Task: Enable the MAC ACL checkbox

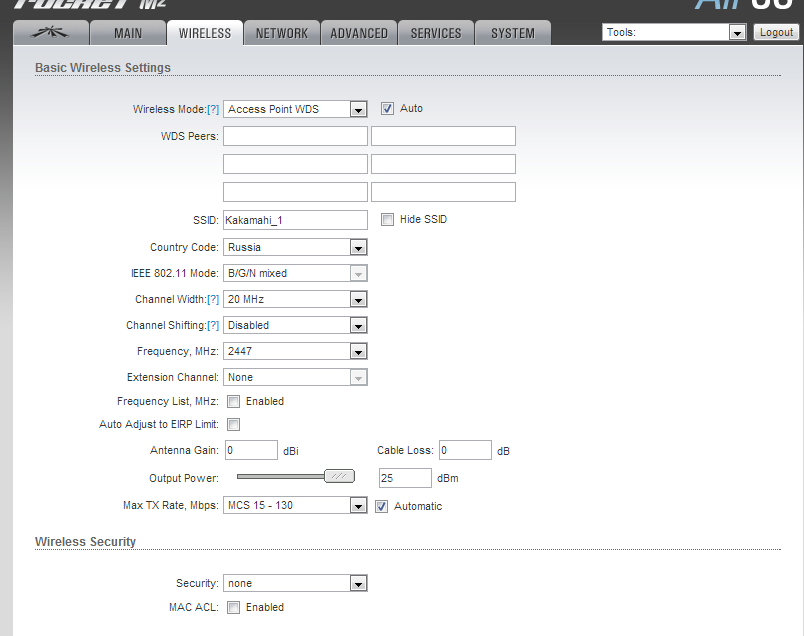Action: 233,607
